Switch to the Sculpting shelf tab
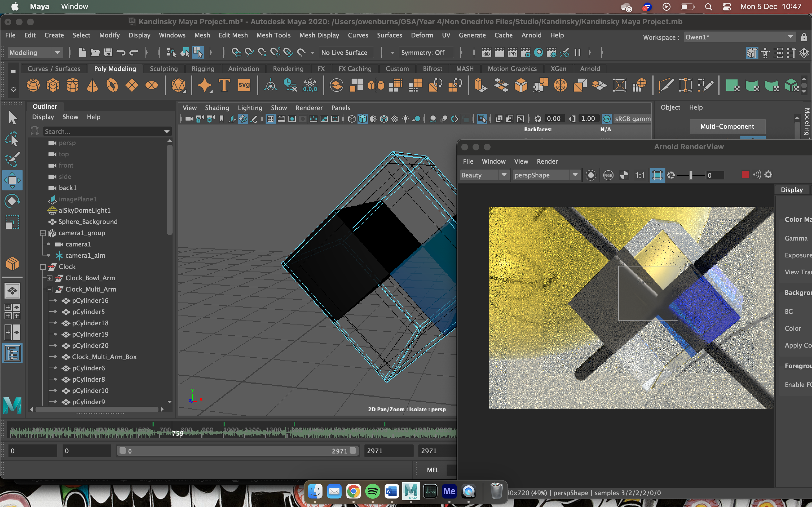The height and width of the screenshot is (507, 812). pos(164,68)
